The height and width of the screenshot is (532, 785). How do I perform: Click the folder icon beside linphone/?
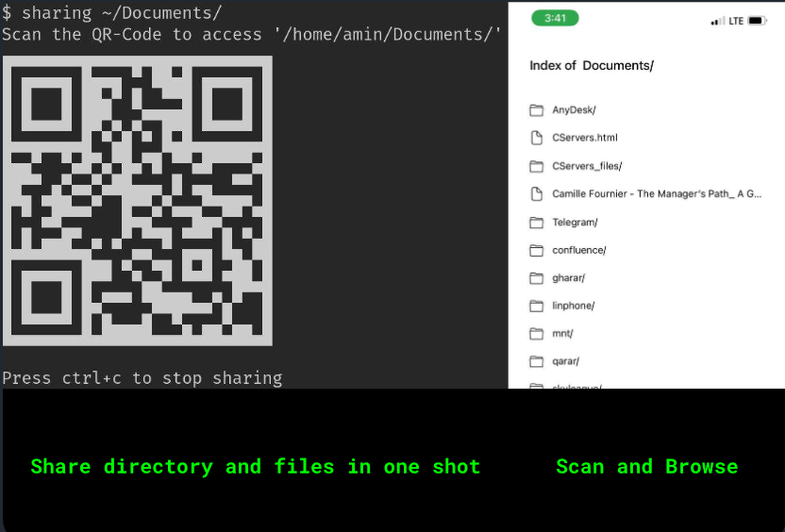click(x=536, y=306)
